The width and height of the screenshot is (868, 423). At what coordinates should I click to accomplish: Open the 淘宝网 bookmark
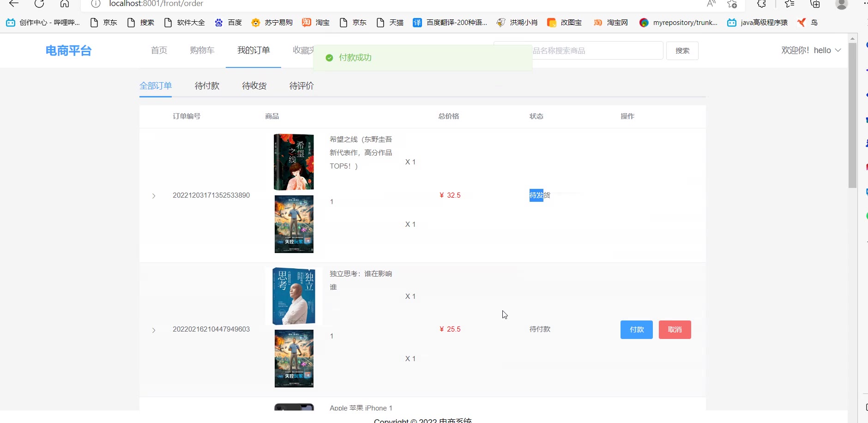pyautogui.click(x=611, y=23)
